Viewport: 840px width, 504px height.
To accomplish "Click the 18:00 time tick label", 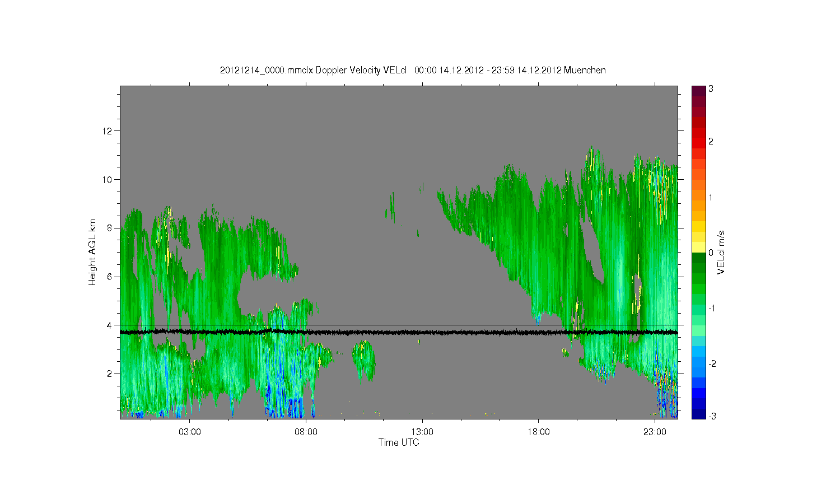I will tap(539, 432).
